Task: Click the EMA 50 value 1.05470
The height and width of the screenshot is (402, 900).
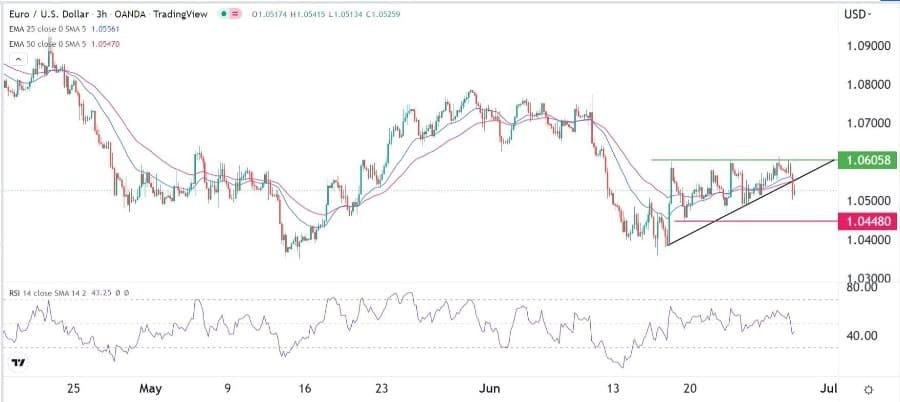Action: pos(108,44)
